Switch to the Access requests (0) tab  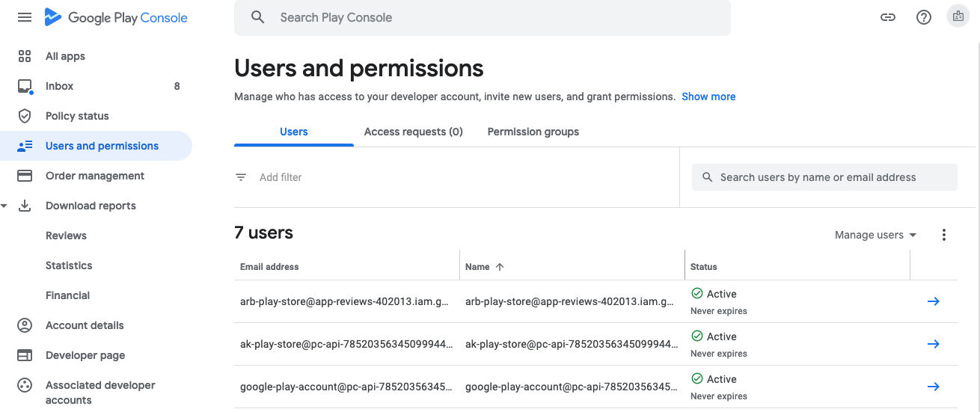[414, 132]
